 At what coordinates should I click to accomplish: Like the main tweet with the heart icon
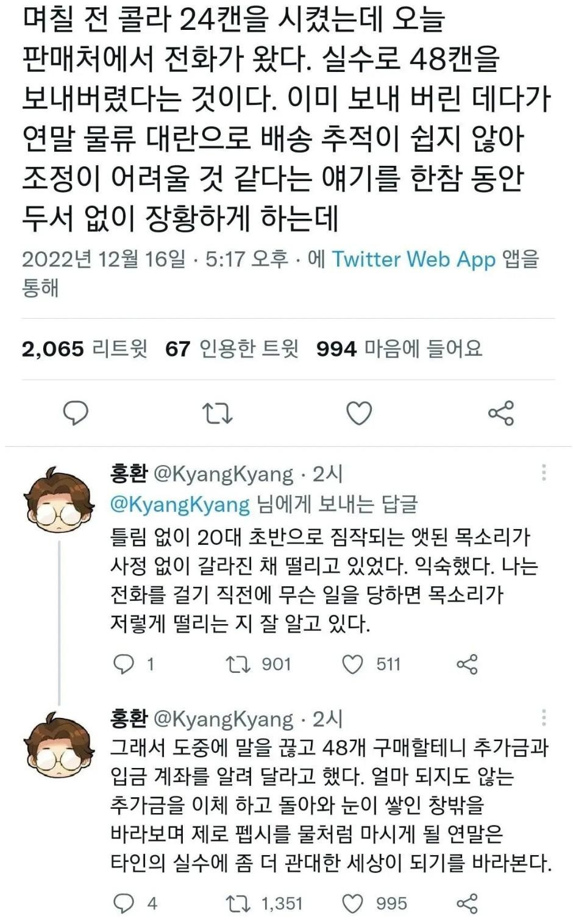pos(359,413)
